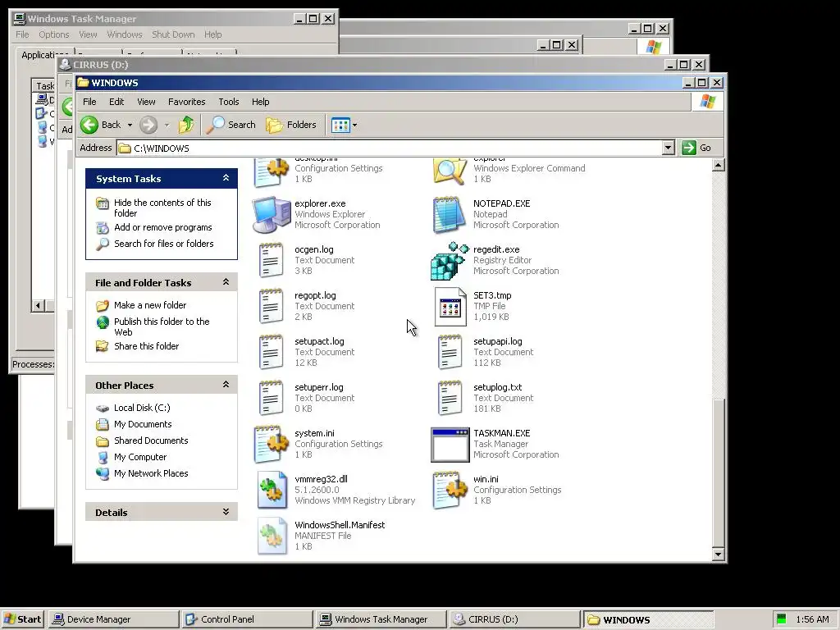Open Options menu in Task Manager
Image resolution: width=840 pixels, height=630 pixels.
(x=53, y=34)
